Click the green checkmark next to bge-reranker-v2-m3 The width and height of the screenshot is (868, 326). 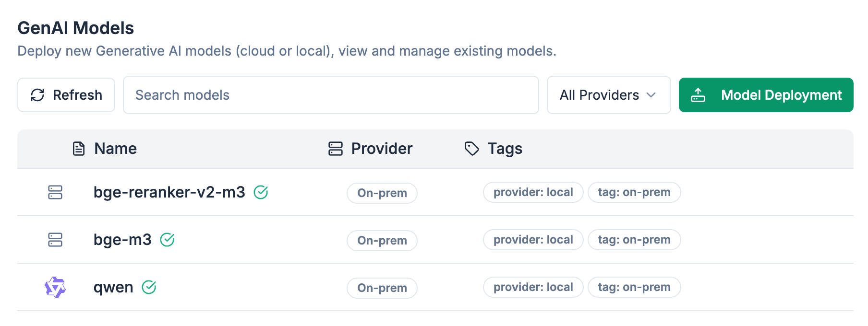tap(261, 192)
